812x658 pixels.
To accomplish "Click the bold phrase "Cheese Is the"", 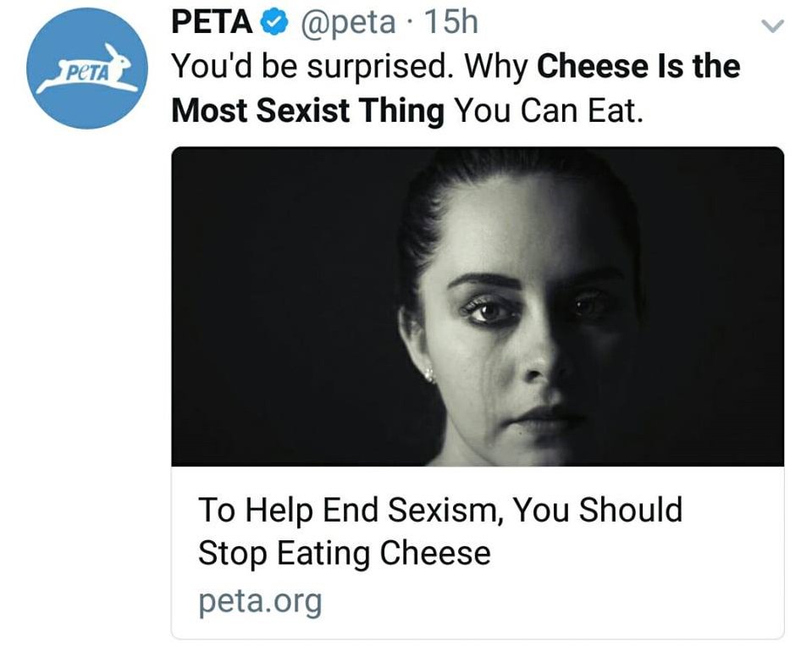I will 638,66.
